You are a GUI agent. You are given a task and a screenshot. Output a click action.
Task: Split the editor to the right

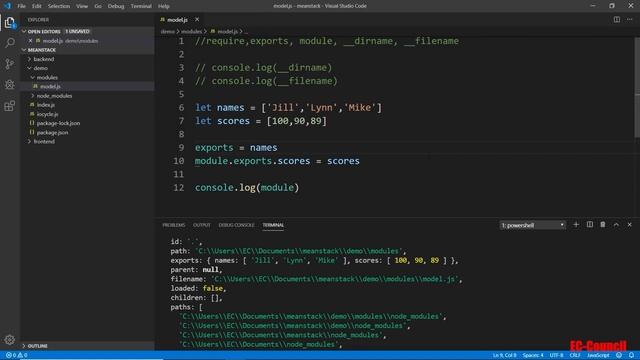(x=616, y=20)
